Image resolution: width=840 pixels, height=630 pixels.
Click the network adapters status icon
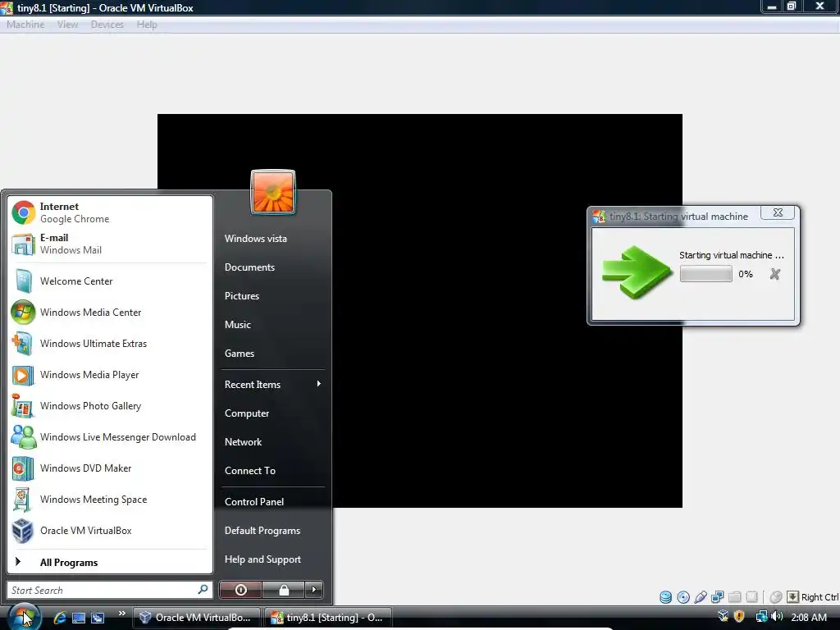717,597
